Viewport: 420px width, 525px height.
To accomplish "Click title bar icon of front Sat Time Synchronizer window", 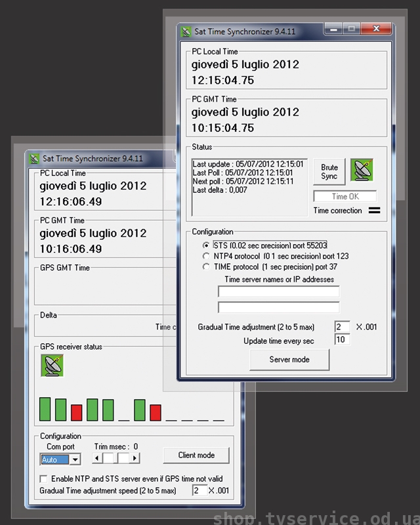I will [186, 31].
